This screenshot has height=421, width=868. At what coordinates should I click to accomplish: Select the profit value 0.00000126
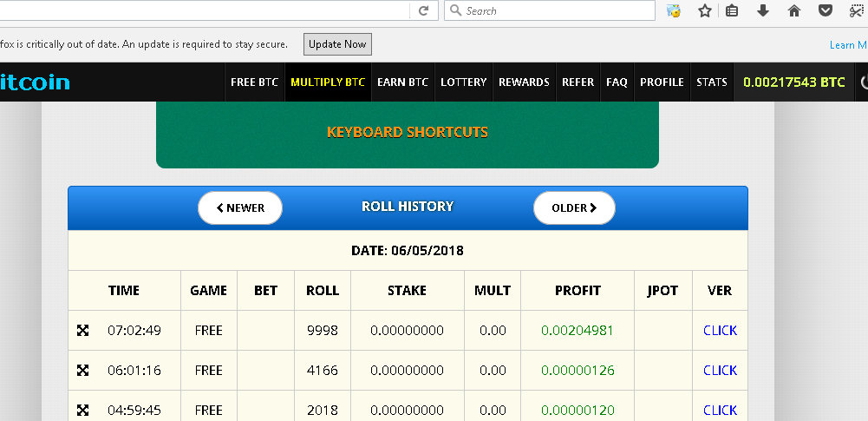click(x=578, y=371)
